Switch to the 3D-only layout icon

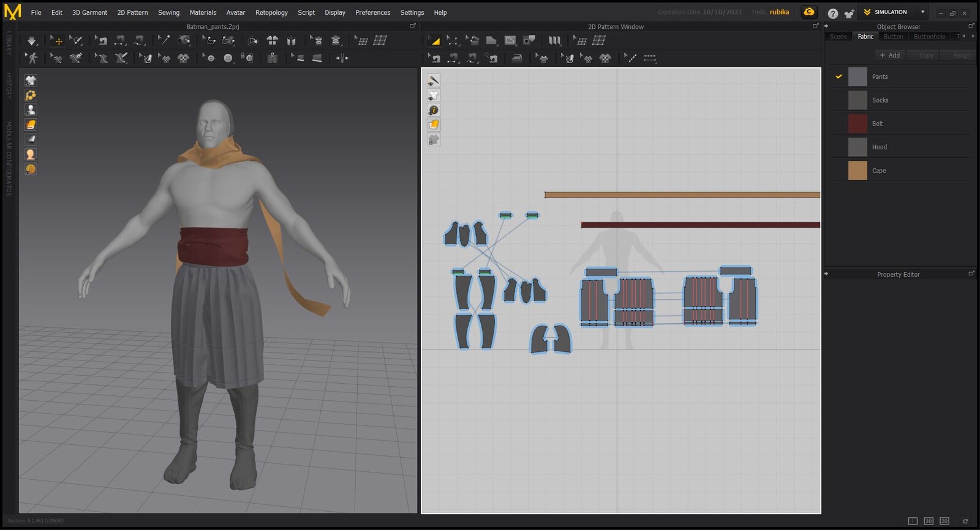coord(929,521)
